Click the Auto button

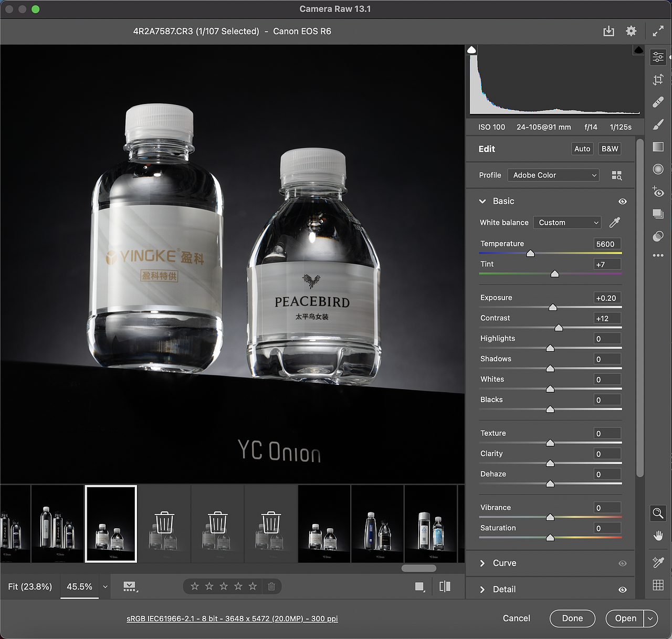tap(582, 149)
